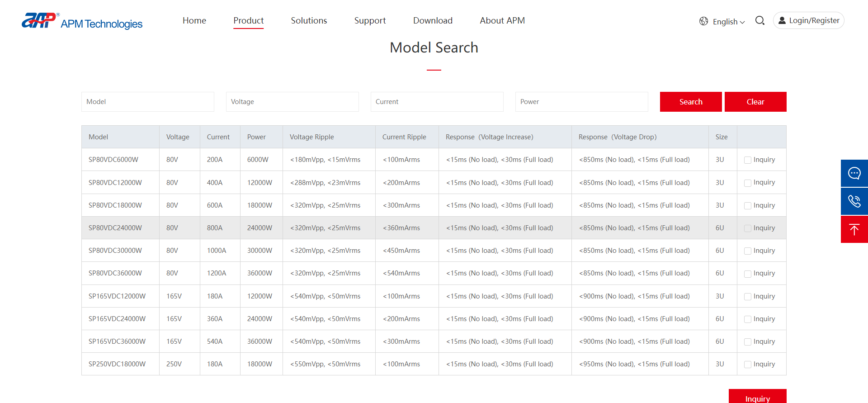
Task: Check Inquiry box for SP80VDC18000W
Action: click(x=748, y=206)
